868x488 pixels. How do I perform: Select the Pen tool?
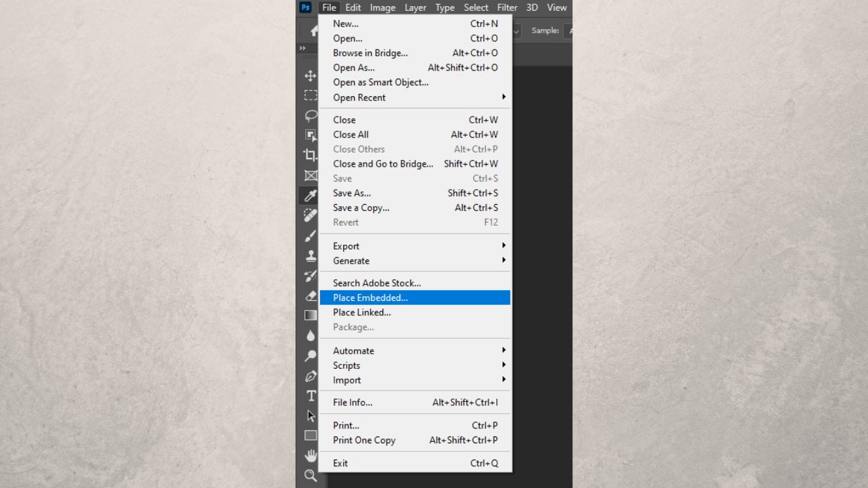pyautogui.click(x=311, y=375)
